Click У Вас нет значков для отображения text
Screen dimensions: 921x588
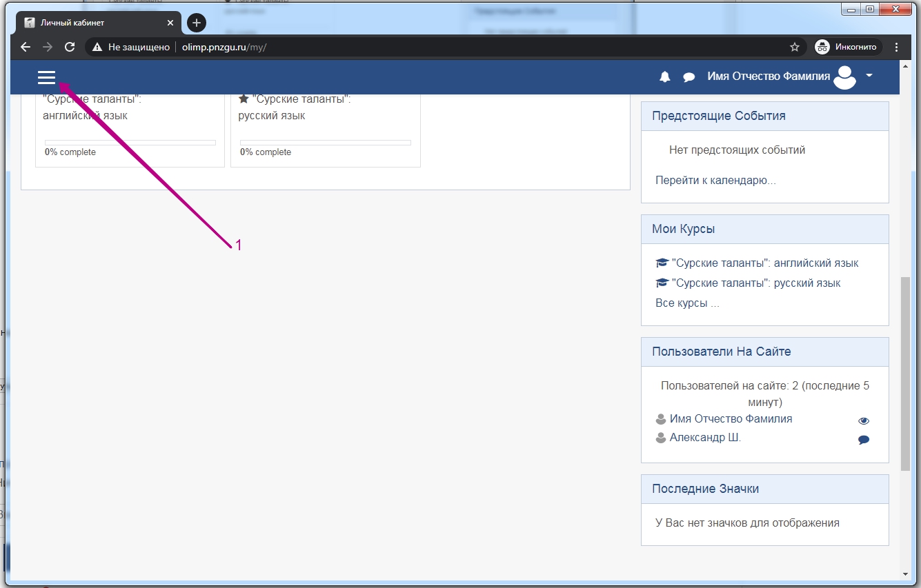point(747,523)
